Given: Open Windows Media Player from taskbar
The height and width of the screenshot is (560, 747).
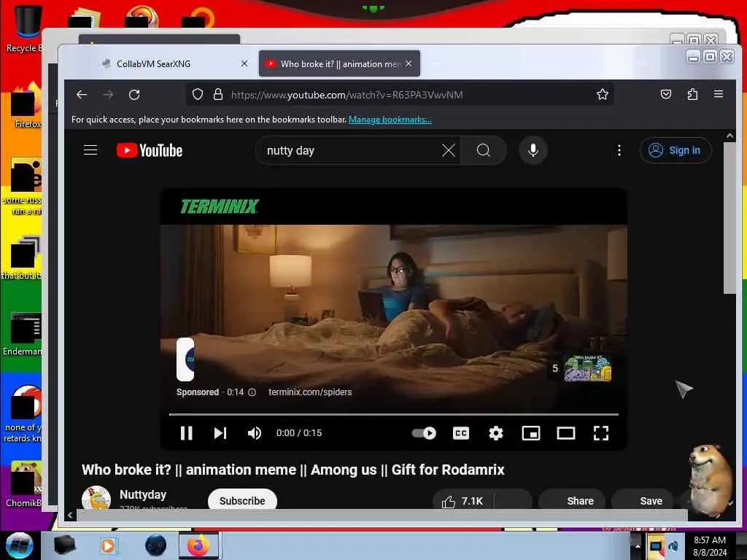Looking at the screenshot, I should click(x=108, y=545).
